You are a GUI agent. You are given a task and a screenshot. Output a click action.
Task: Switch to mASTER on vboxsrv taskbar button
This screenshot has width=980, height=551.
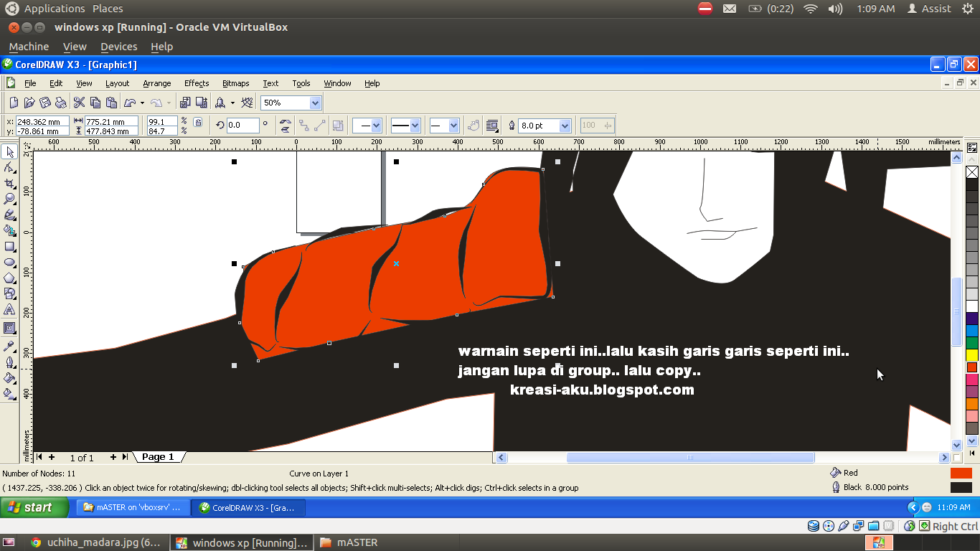133,507
